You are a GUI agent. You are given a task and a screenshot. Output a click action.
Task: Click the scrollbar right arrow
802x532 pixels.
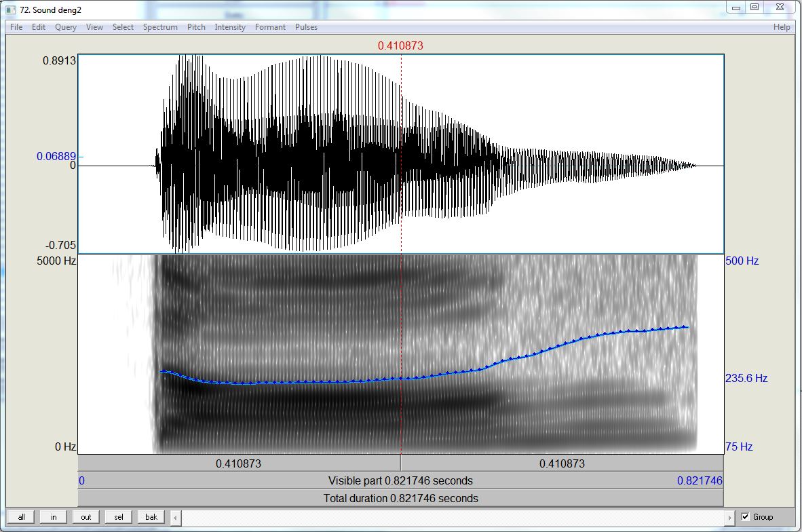730,518
